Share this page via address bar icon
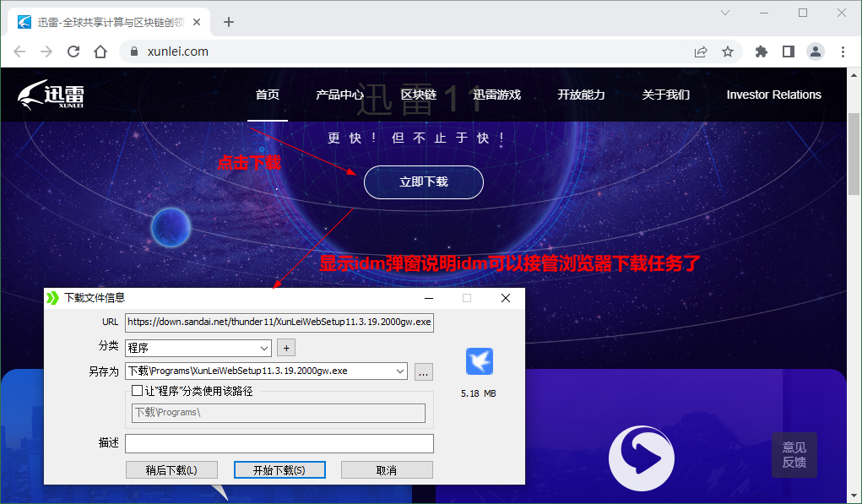862x504 pixels. tap(701, 51)
